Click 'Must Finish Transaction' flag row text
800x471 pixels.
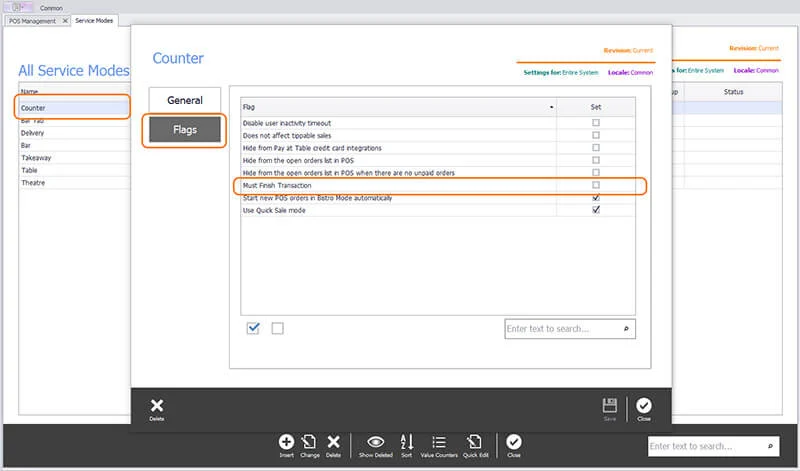click(277, 185)
